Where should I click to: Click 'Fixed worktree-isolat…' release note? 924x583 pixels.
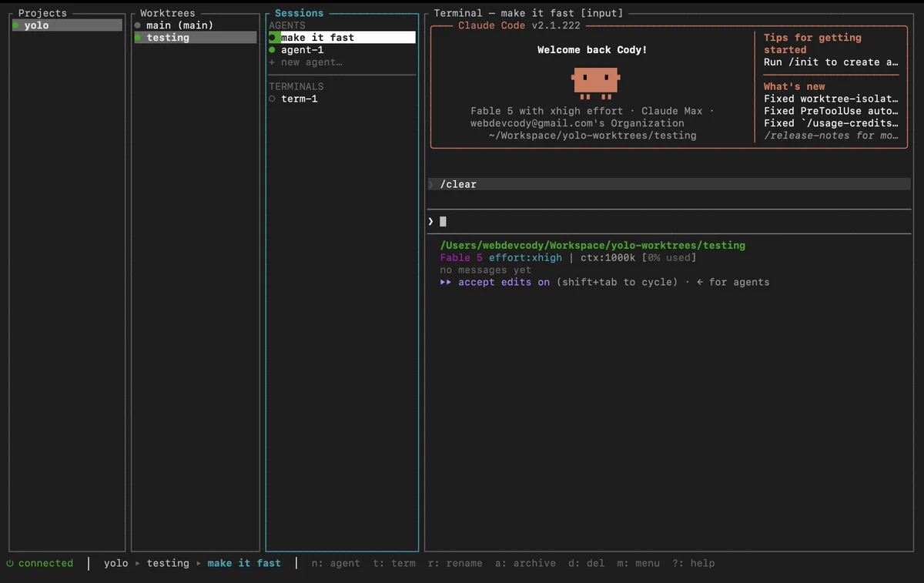click(831, 99)
